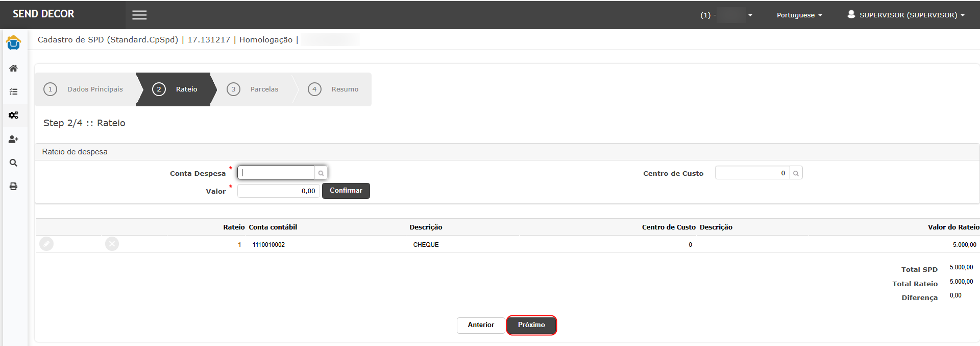Screen dimensions: 980x346
Task: Go to Dados Principais step
Action: pos(85,89)
